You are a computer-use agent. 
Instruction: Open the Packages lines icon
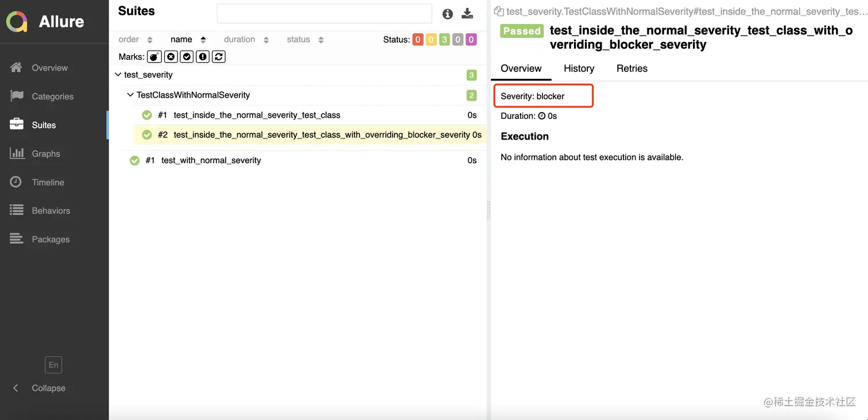click(x=17, y=239)
